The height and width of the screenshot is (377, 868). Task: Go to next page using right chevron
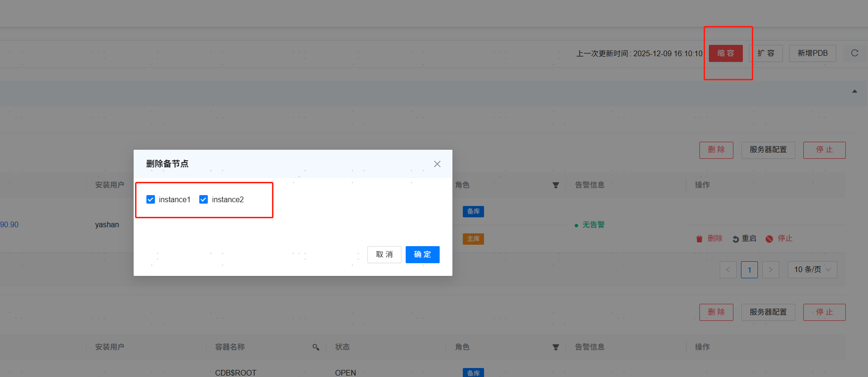pos(770,270)
